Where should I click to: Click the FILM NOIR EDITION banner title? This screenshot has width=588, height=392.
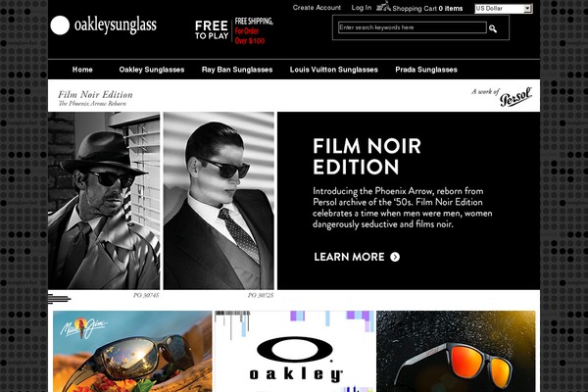367,157
